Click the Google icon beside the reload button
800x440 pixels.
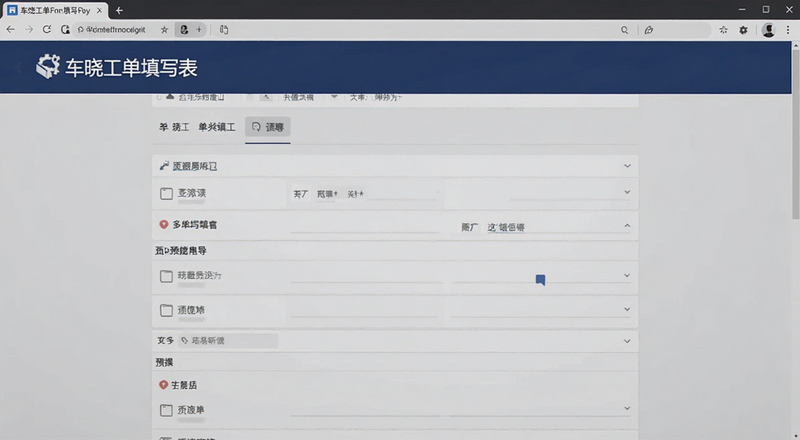click(x=65, y=30)
